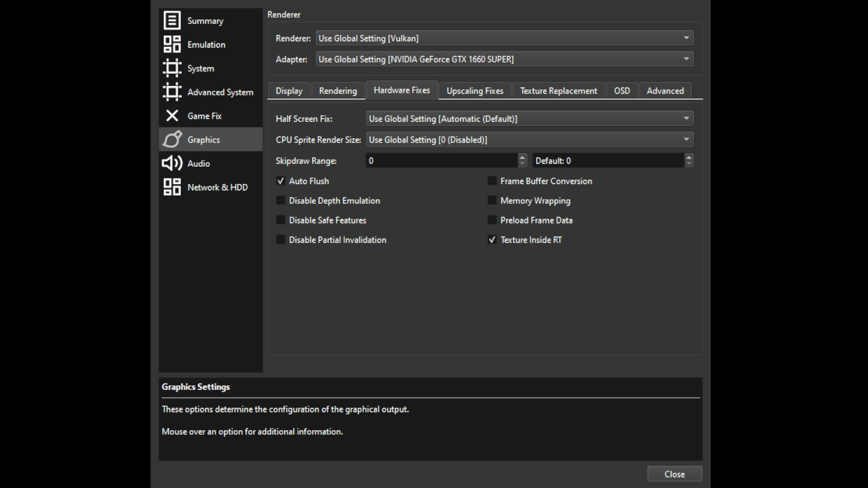The image size is (868, 488).
Task: Select the Summary page icon
Action: click(172, 20)
